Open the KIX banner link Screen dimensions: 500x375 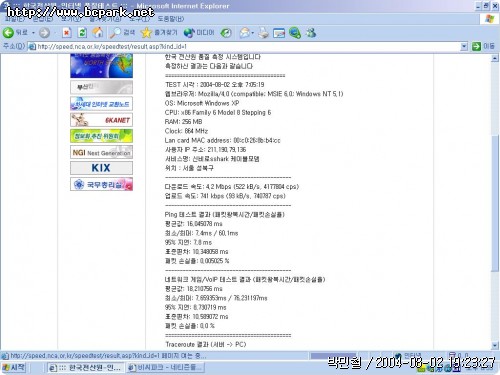[101, 168]
